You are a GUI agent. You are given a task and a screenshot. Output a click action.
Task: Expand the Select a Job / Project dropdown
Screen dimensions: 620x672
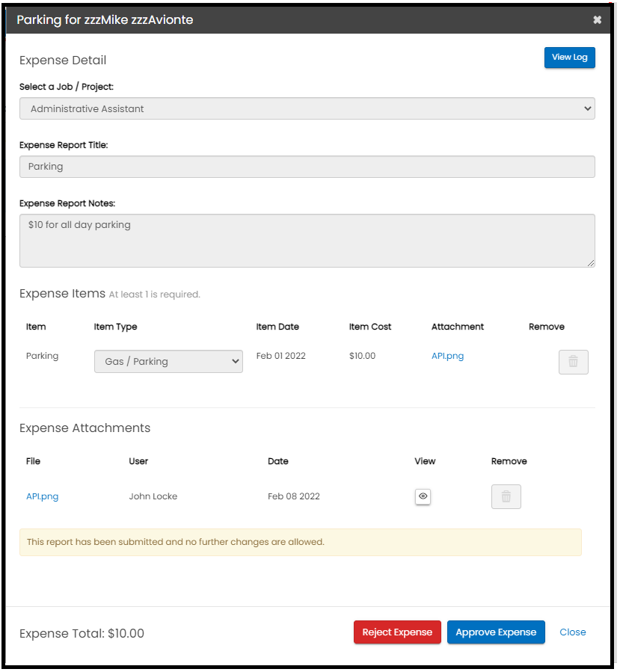click(x=307, y=108)
